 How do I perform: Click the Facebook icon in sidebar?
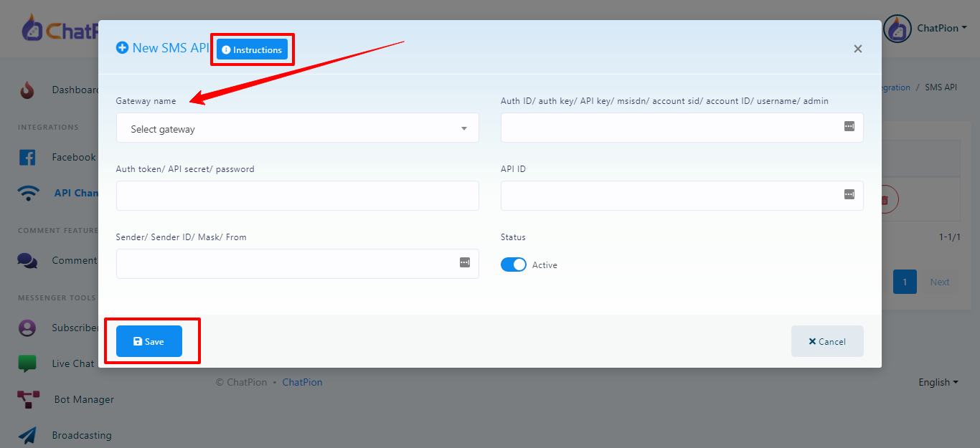[x=27, y=157]
